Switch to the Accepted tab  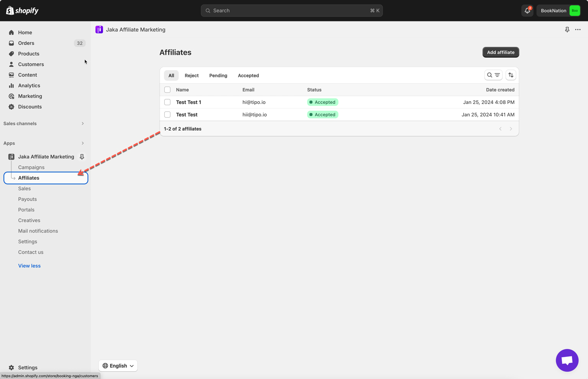(248, 75)
